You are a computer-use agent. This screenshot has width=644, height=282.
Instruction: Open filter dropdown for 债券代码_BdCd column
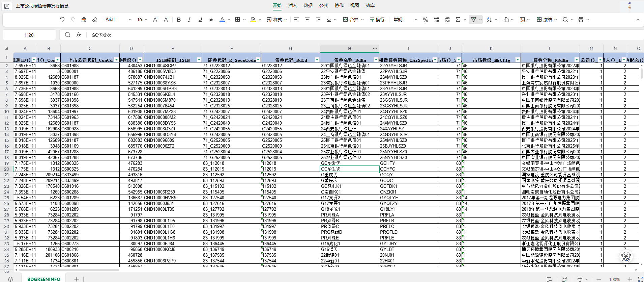coord(317,60)
